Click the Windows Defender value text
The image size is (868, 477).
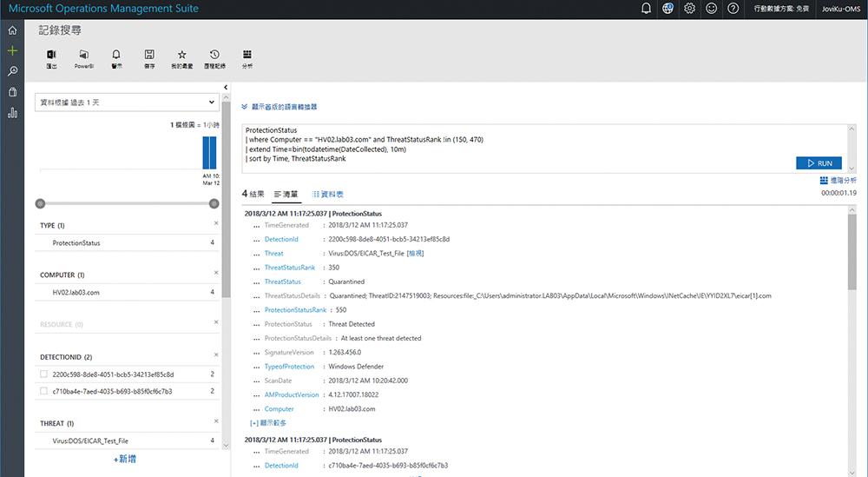point(356,366)
